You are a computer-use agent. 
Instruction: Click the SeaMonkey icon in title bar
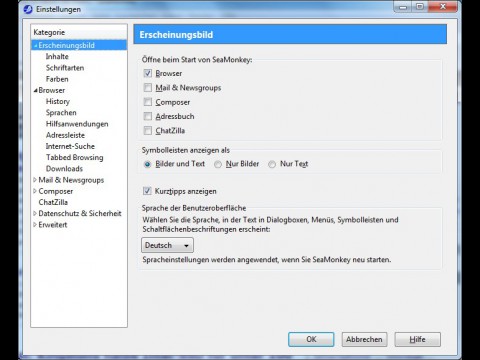(28, 9)
